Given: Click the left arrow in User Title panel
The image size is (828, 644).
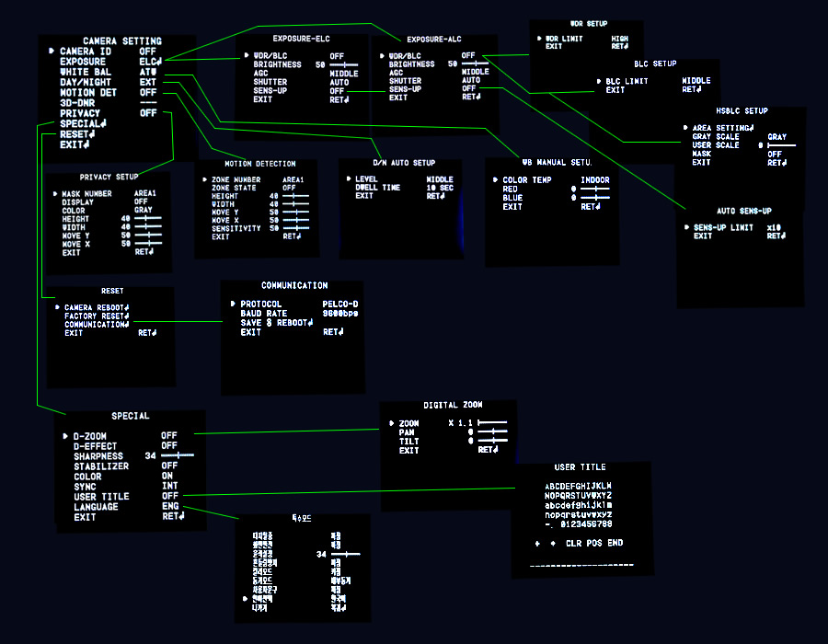Looking at the screenshot, I should click(x=537, y=544).
